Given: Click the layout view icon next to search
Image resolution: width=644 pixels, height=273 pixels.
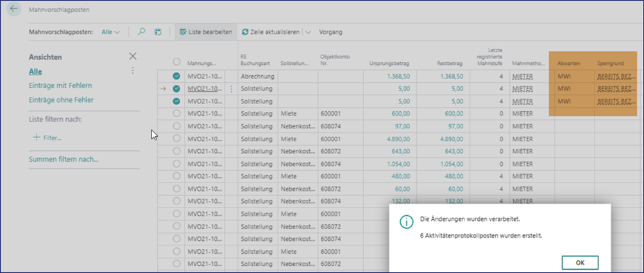Looking at the screenshot, I should (158, 31).
